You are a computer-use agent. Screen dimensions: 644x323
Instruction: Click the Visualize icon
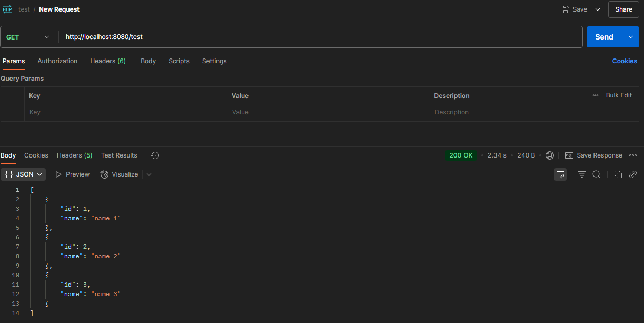click(104, 174)
